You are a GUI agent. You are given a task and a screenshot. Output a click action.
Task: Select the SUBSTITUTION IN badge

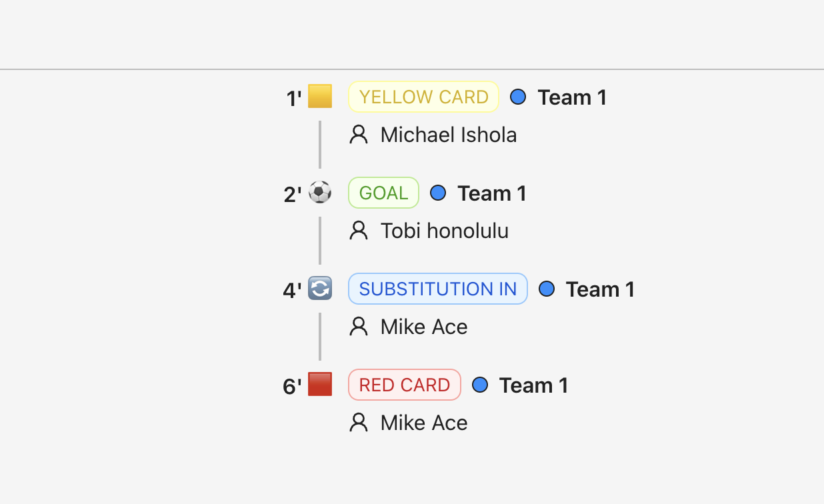point(437,289)
